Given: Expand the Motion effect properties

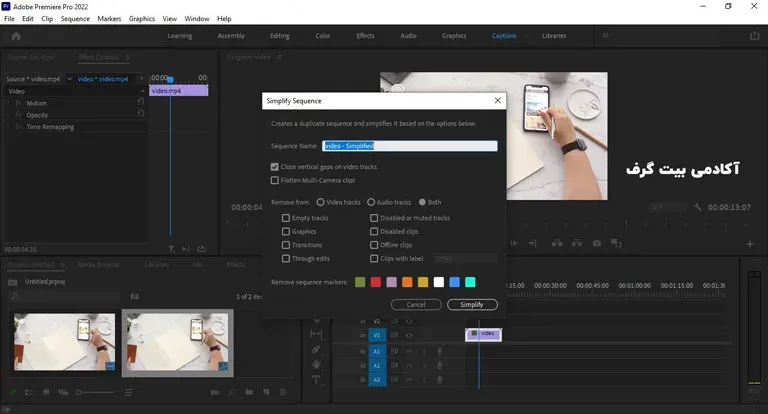Looking at the screenshot, I should (x=8, y=103).
